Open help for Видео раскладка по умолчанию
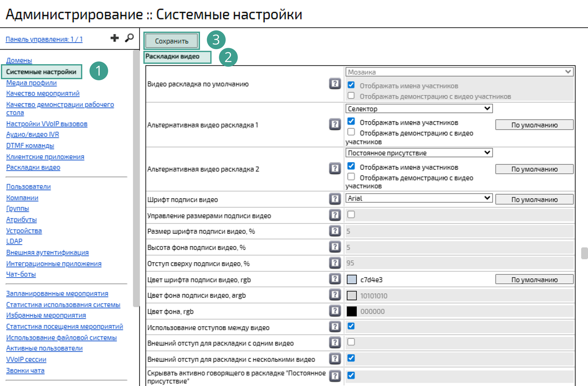Image resolution: width=588 pixels, height=386 pixels. (335, 84)
